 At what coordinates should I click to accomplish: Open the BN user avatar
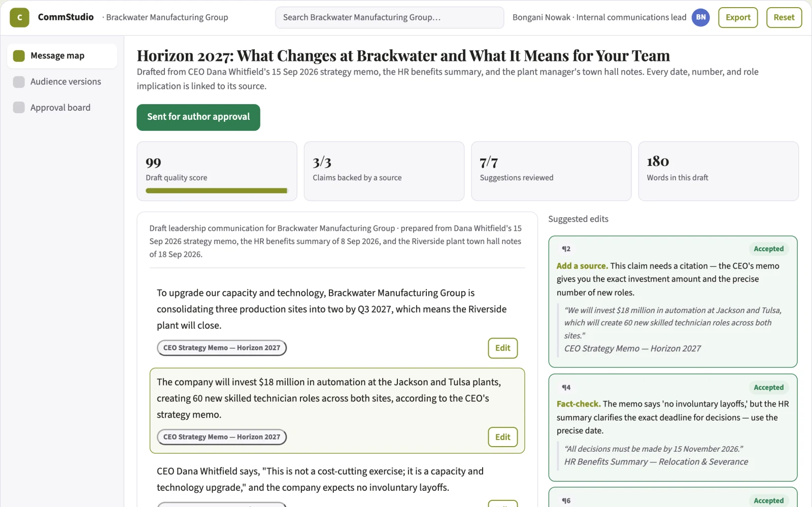pyautogui.click(x=700, y=17)
